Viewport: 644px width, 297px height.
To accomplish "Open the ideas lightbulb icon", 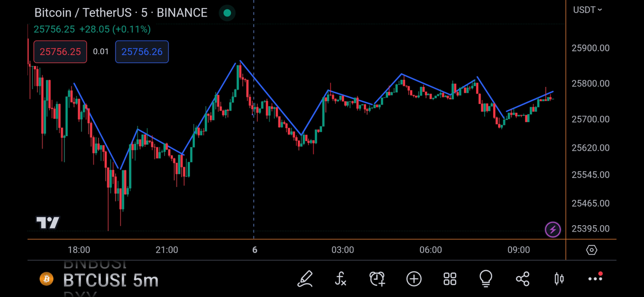I will [x=486, y=278].
